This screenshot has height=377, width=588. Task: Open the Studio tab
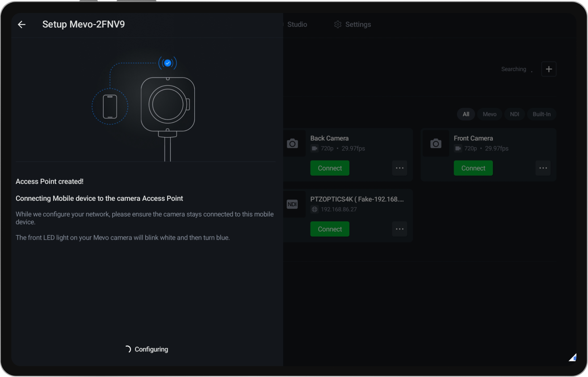point(297,25)
